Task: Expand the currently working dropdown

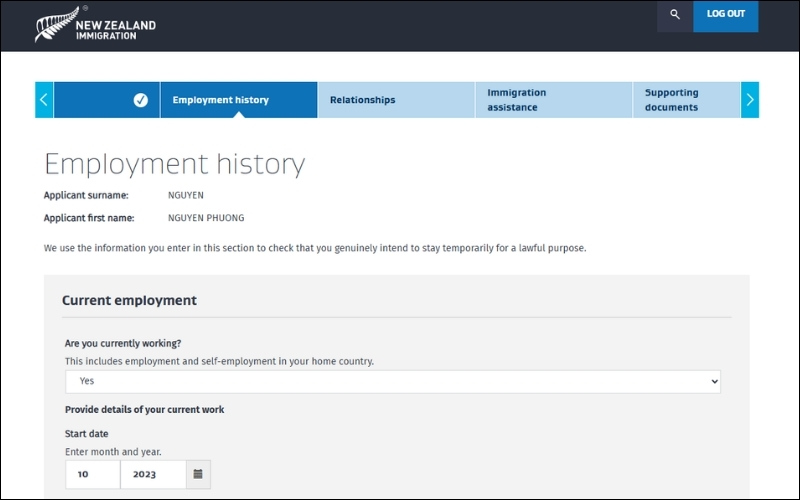Action: pyautogui.click(x=392, y=381)
